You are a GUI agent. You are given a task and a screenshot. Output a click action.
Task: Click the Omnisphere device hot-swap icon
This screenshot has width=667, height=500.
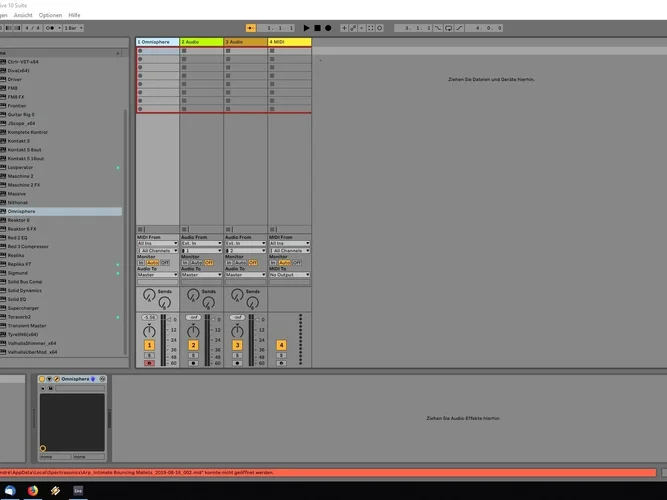click(102, 379)
